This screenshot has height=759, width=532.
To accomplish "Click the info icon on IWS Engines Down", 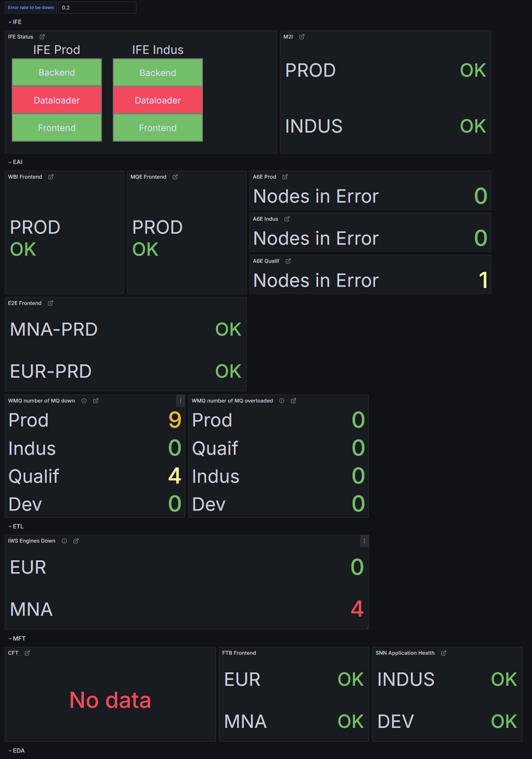I will pyautogui.click(x=64, y=541).
